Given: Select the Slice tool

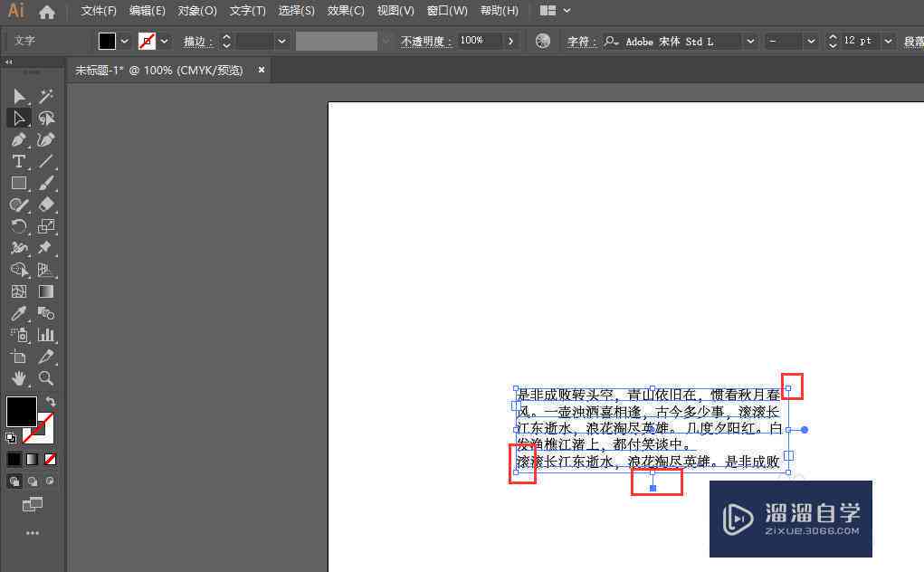Looking at the screenshot, I should click(46, 357).
